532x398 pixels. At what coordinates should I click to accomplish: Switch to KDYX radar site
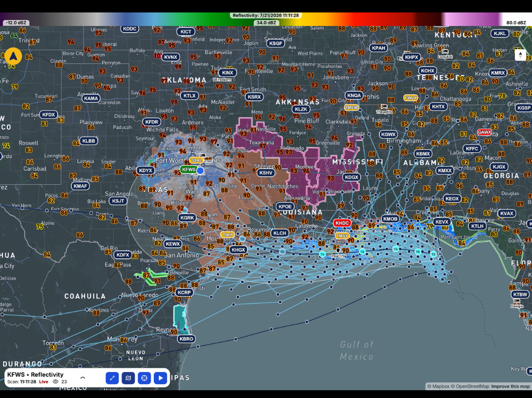click(145, 170)
